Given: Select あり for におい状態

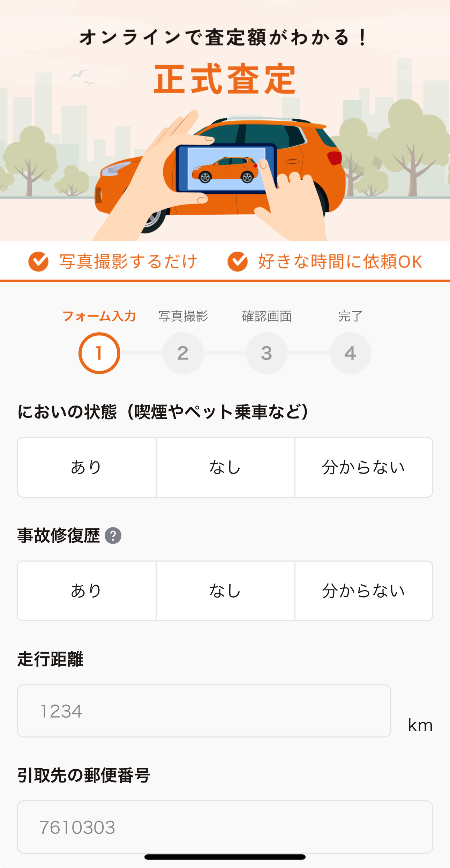Looking at the screenshot, I should [x=87, y=467].
